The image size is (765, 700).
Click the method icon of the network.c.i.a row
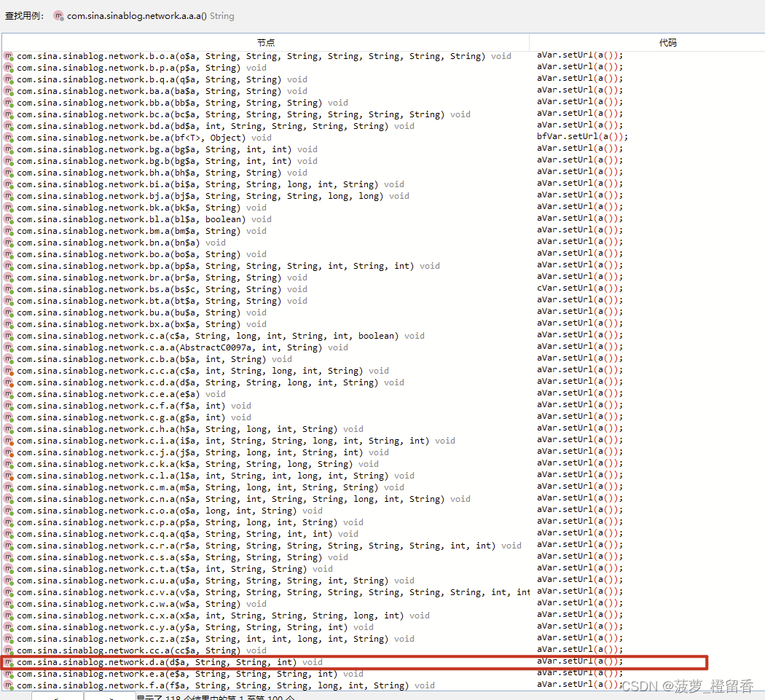coord(9,441)
